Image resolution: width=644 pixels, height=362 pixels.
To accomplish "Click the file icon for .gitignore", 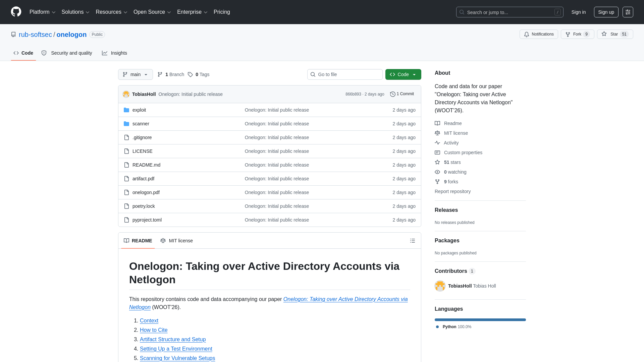I will click(x=126, y=137).
